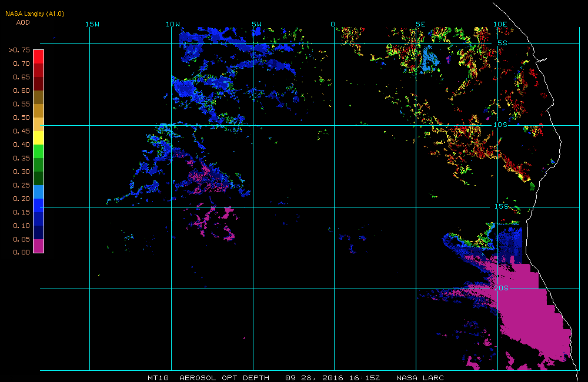Click the 0.55 legend value label
Image resolution: width=588 pixels, height=382 pixels.
[21, 104]
